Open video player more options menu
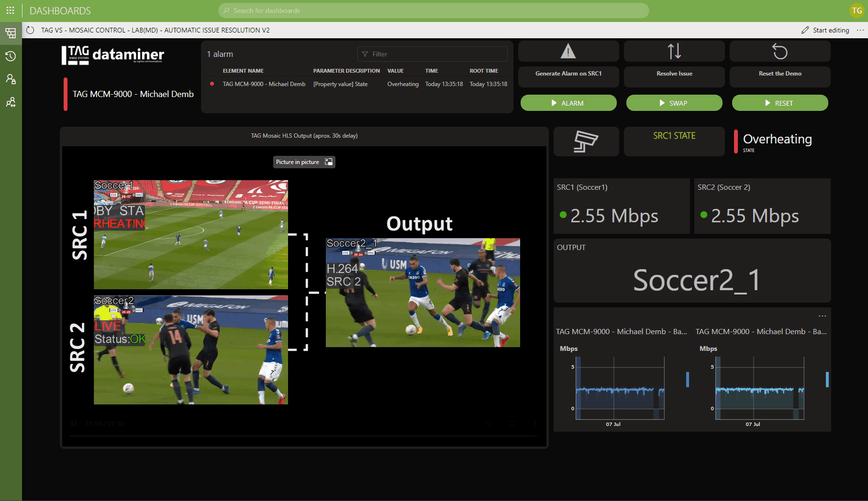Image resolution: width=868 pixels, height=501 pixels. (x=535, y=424)
